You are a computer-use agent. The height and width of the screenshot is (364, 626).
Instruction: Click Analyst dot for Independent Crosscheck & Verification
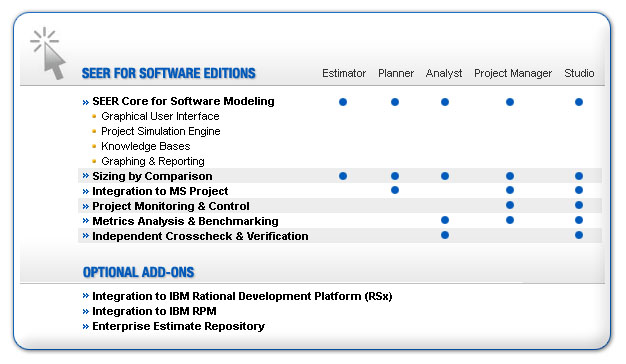point(445,235)
